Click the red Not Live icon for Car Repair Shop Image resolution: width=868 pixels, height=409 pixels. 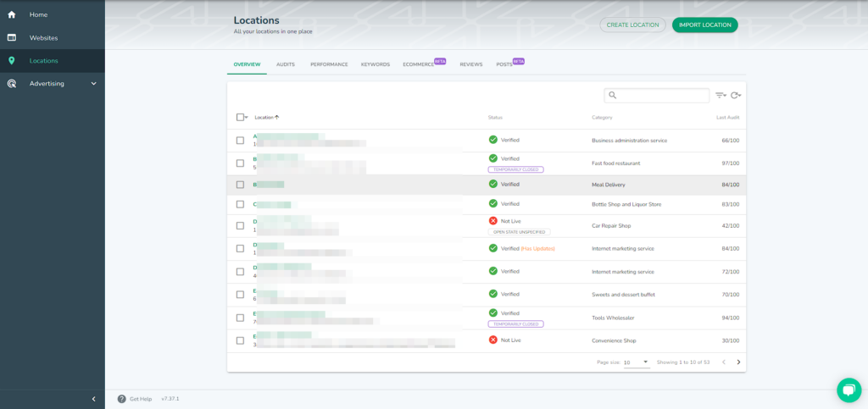point(492,220)
